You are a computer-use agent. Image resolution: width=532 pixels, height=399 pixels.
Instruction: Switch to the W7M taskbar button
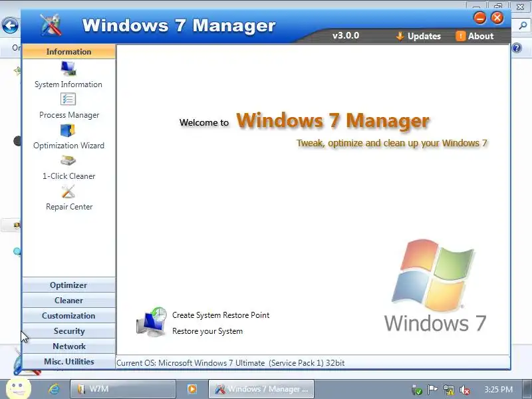point(123,389)
